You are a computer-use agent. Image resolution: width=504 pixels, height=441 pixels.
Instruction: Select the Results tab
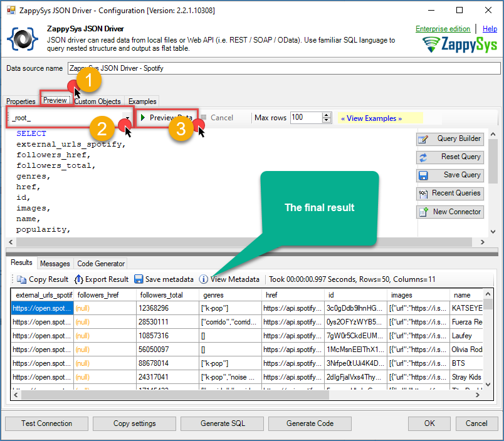(21, 262)
